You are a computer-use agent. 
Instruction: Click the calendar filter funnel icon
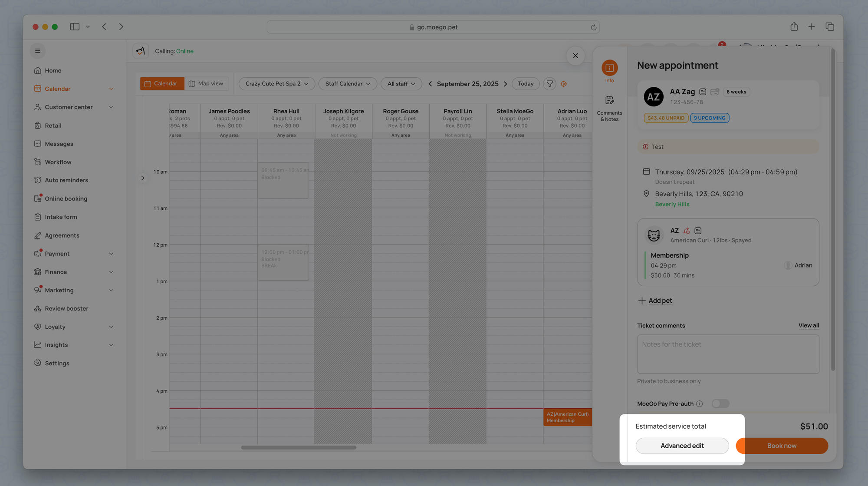click(549, 84)
